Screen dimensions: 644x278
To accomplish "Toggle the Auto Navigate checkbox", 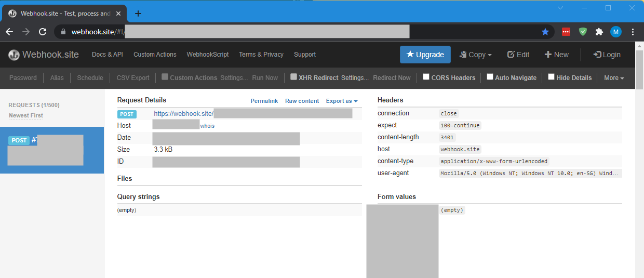I will tap(490, 77).
